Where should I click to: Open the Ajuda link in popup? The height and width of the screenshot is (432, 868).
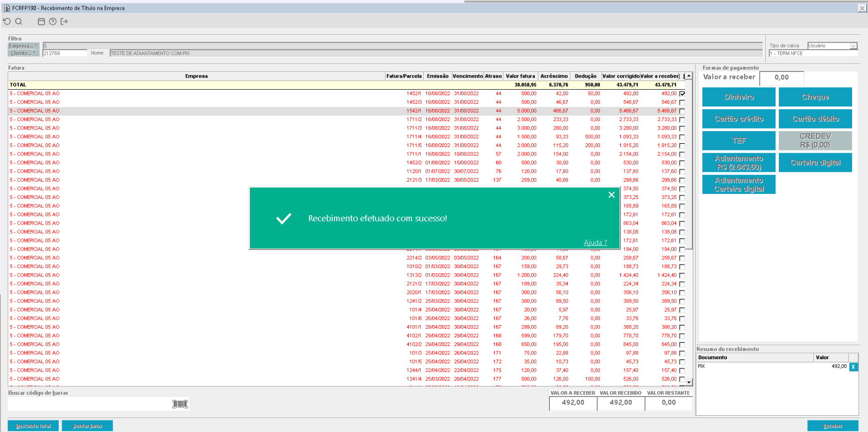595,242
